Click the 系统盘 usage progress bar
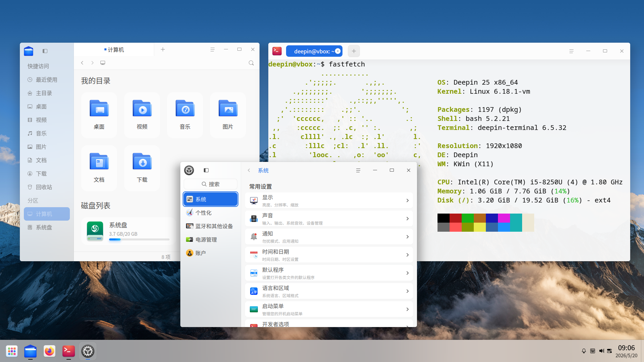This screenshot has width=644, height=362. coord(139,239)
